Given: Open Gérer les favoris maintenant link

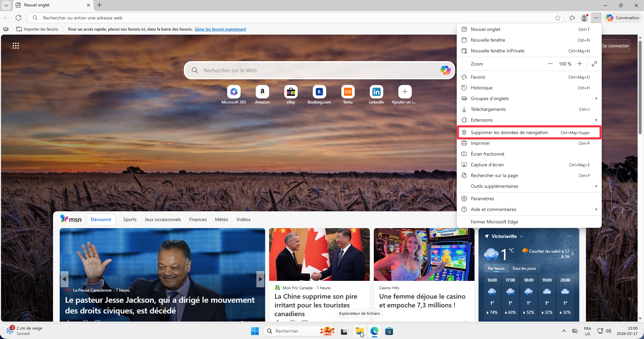Looking at the screenshot, I should coord(220,29).
